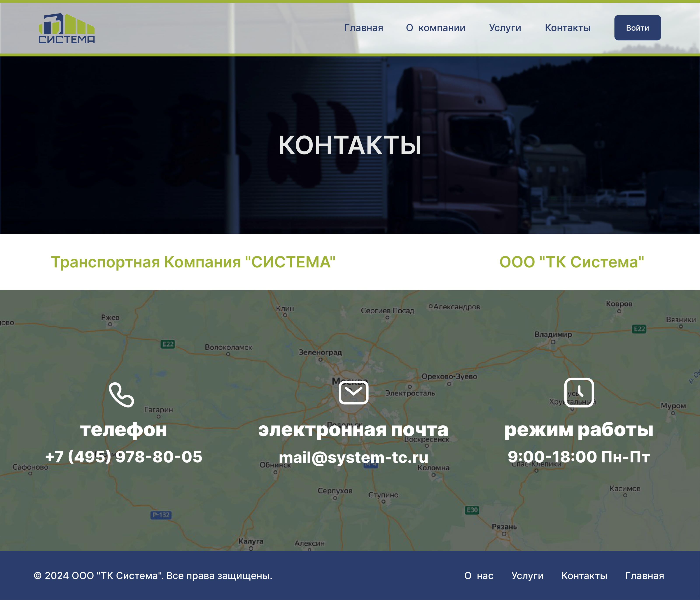700x600 pixels.
Task: Open the Главная header menu item
Action: [364, 28]
